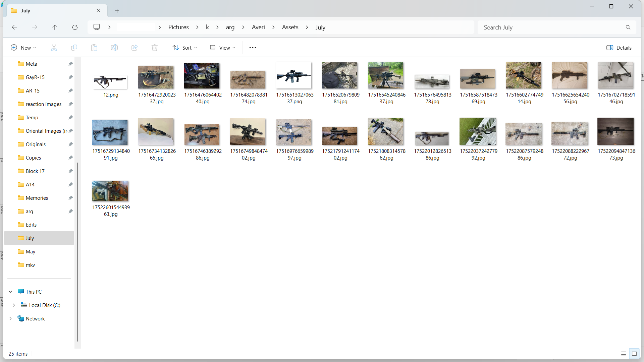Switch to large thumbnails view icon
The width and height of the screenshot is (644, 362).
[x=634, y=354]
